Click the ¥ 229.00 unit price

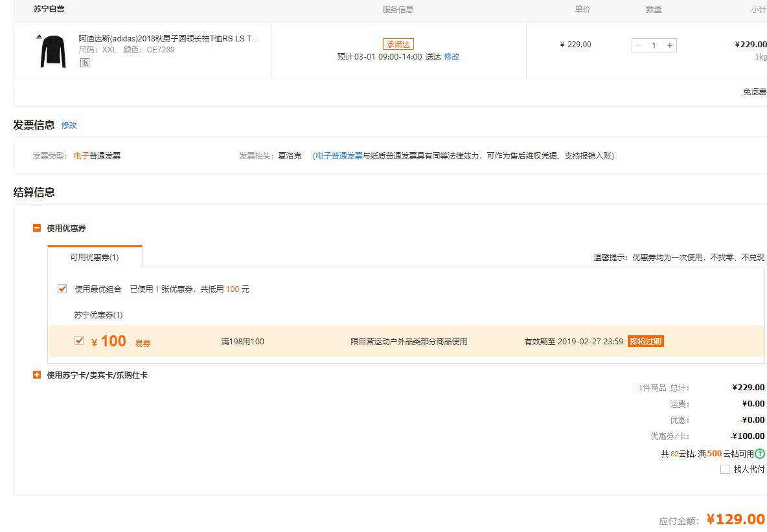pos(575,45)
